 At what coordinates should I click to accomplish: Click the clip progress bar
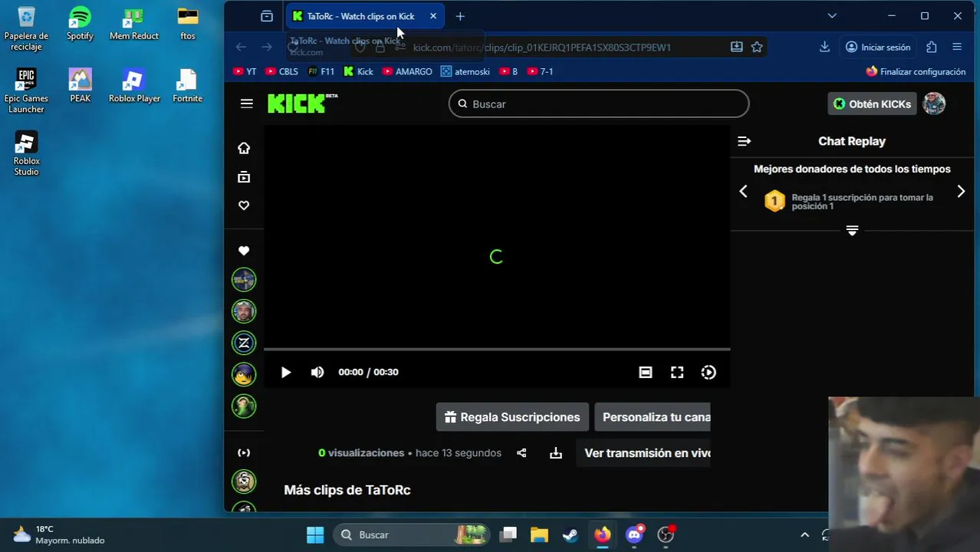coord(497,350)
